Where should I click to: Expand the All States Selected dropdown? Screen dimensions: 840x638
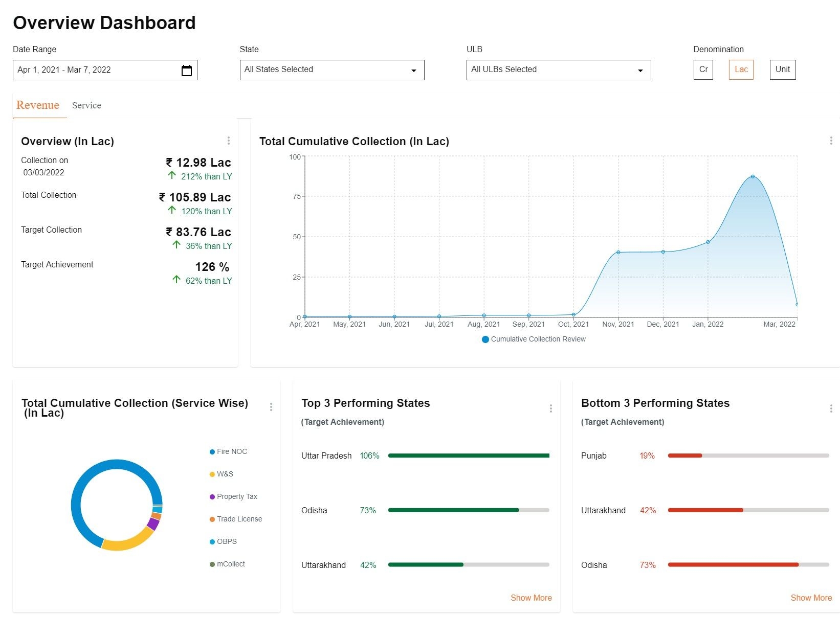point(331,70)
